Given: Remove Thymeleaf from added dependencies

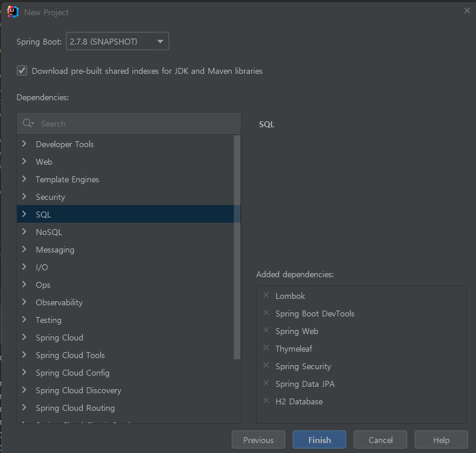Looking at the screenshot, I should (266, 348).
